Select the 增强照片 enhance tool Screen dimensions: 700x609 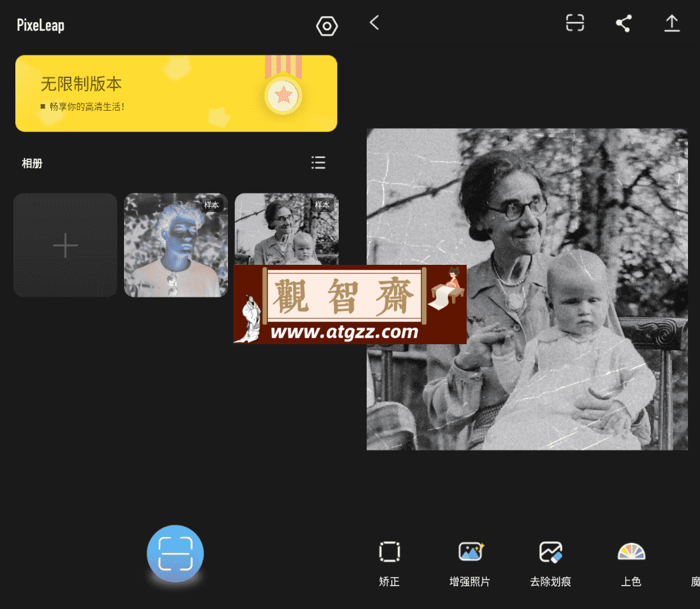pos(469,563)
